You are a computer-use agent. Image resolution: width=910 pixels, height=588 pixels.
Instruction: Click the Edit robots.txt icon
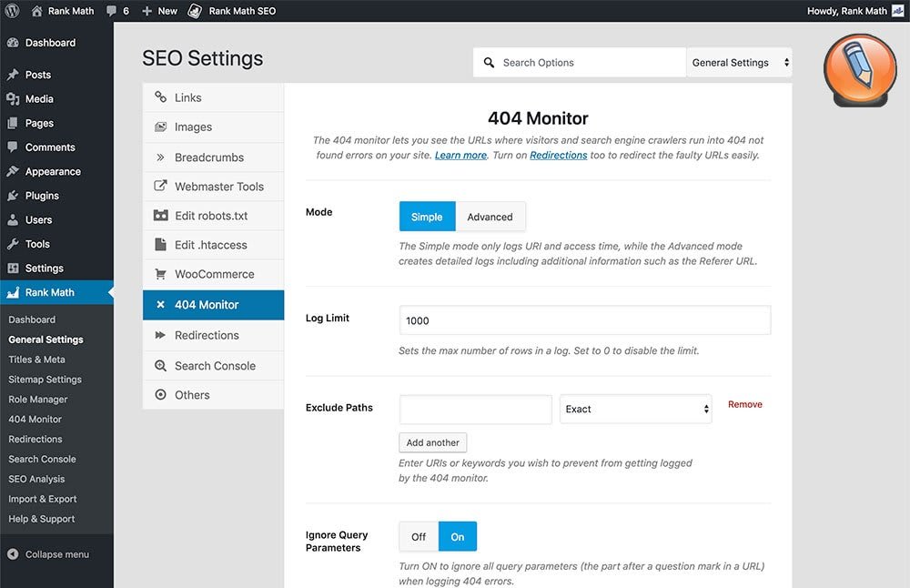click(x=161, y=216)
